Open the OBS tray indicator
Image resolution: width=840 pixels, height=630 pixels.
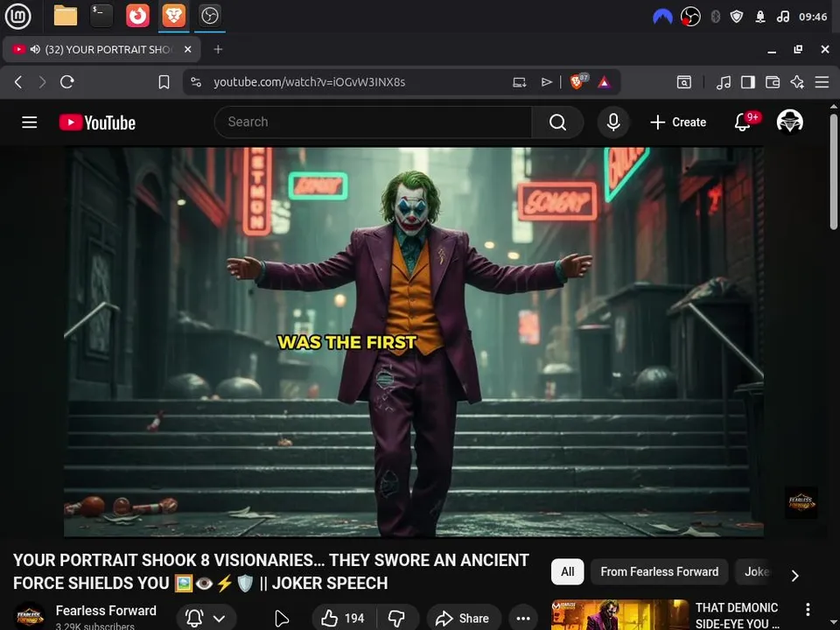coord(690,17)
